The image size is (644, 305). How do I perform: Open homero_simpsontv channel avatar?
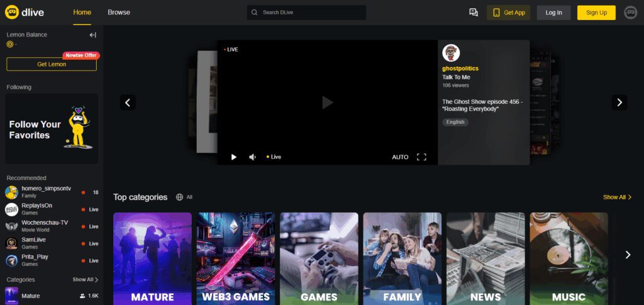tap(11, 192)
